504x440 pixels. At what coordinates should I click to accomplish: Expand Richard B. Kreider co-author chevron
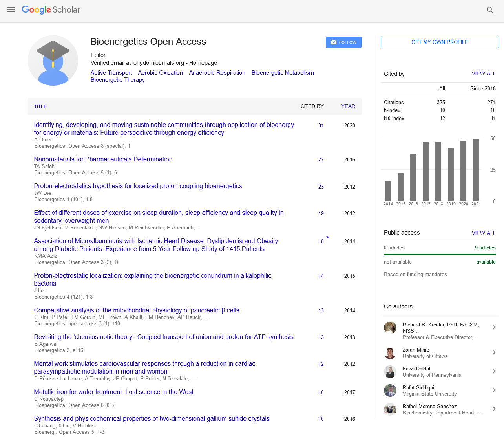click(494, 327)
